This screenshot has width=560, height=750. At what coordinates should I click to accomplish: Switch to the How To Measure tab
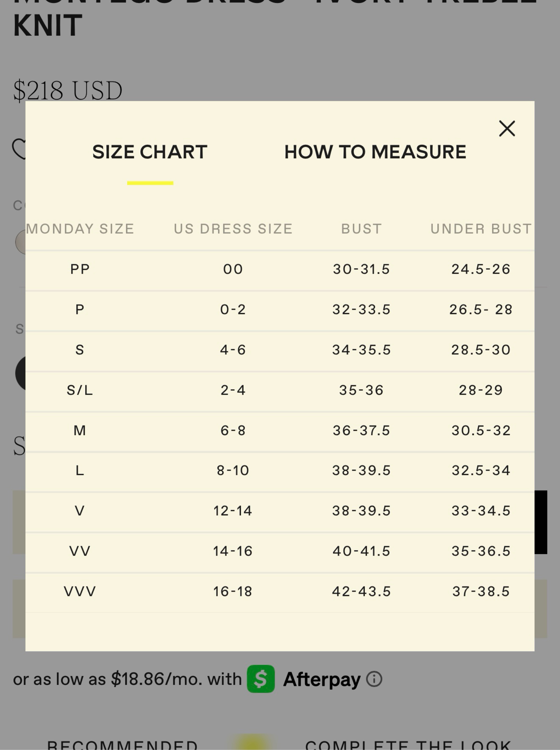click(375, 152)
